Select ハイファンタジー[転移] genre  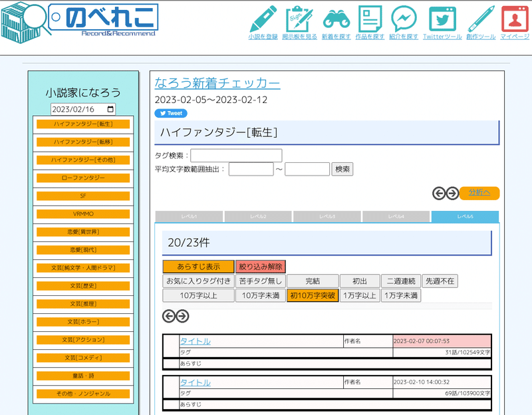(83, 142)
